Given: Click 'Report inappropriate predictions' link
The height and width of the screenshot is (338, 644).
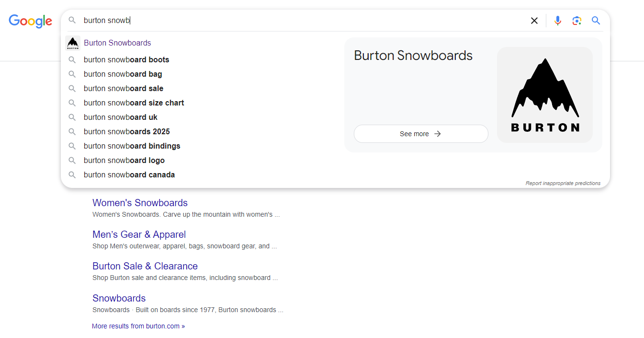Looking at the screenshot, I should [563, 183].
